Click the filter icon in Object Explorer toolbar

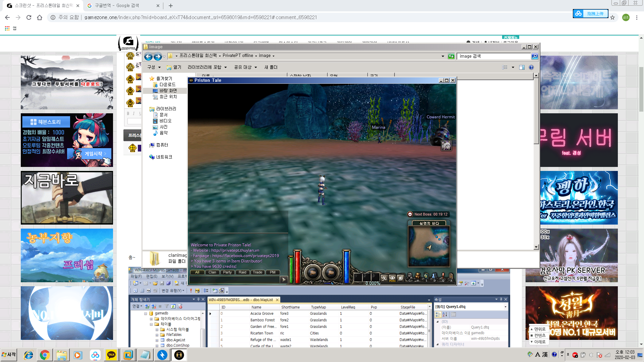point(167,306)
